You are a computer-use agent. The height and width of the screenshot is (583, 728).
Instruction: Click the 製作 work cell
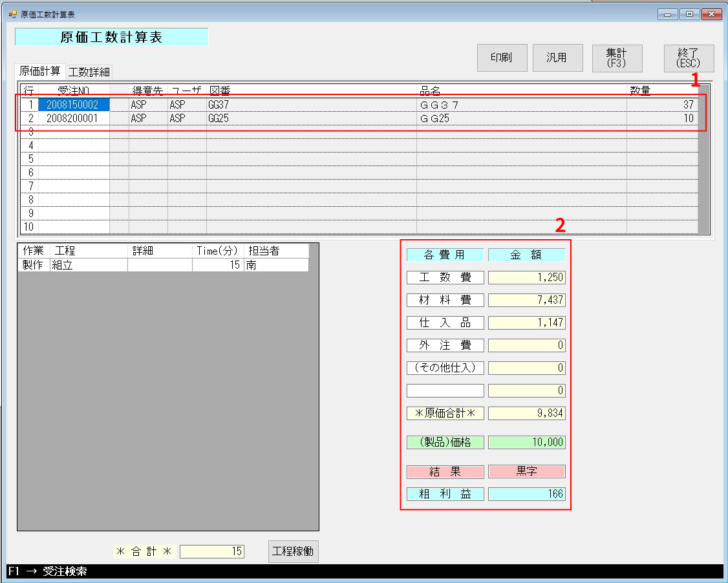[x=34, y=264]
